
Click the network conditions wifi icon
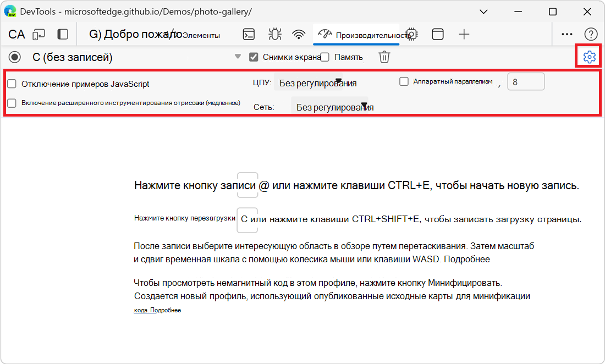298,34
